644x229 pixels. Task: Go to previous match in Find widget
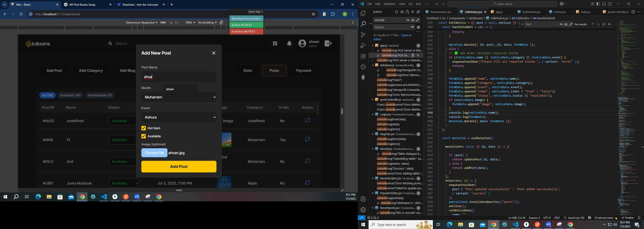593,24
